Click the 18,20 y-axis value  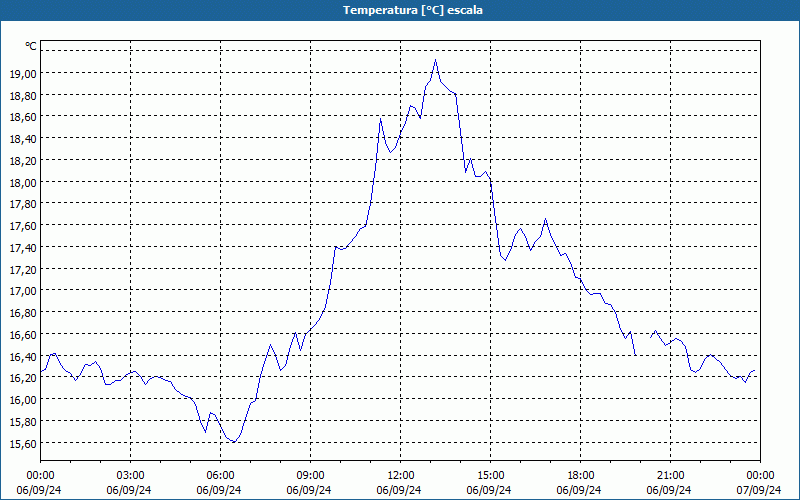pyautogui.click(x=23, y=161)
